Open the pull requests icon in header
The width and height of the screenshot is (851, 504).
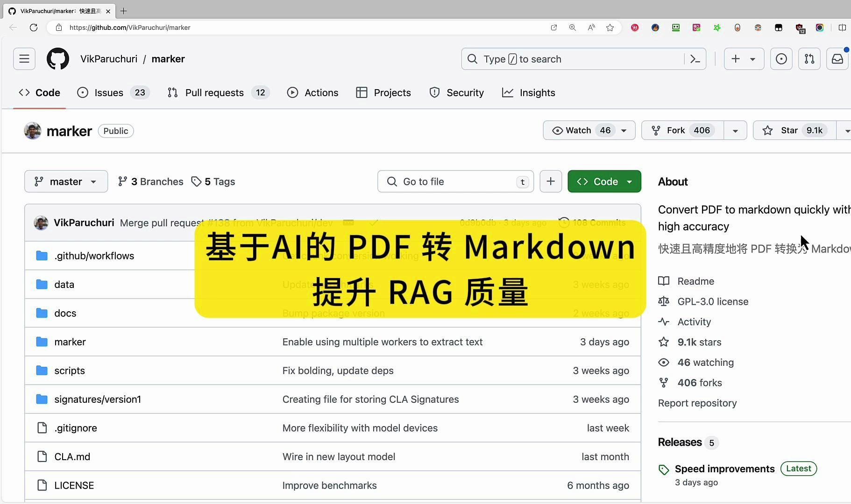tap(809, 59)
